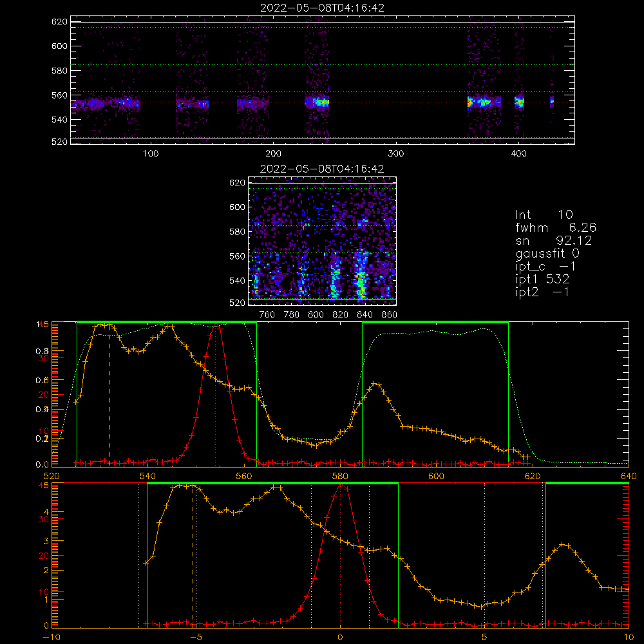Screen dimensions: 644x644
Task: Click the 800 tick label under middle image
Action: pos(316,315)
